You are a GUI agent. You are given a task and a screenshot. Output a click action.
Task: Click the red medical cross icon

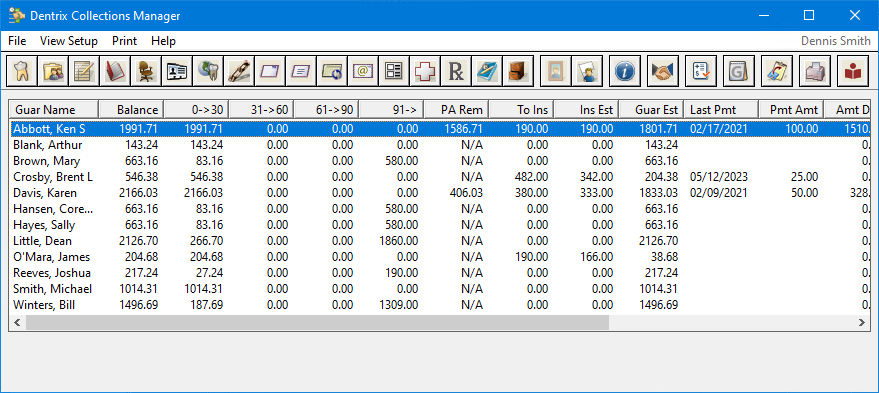tap(425, 71)
